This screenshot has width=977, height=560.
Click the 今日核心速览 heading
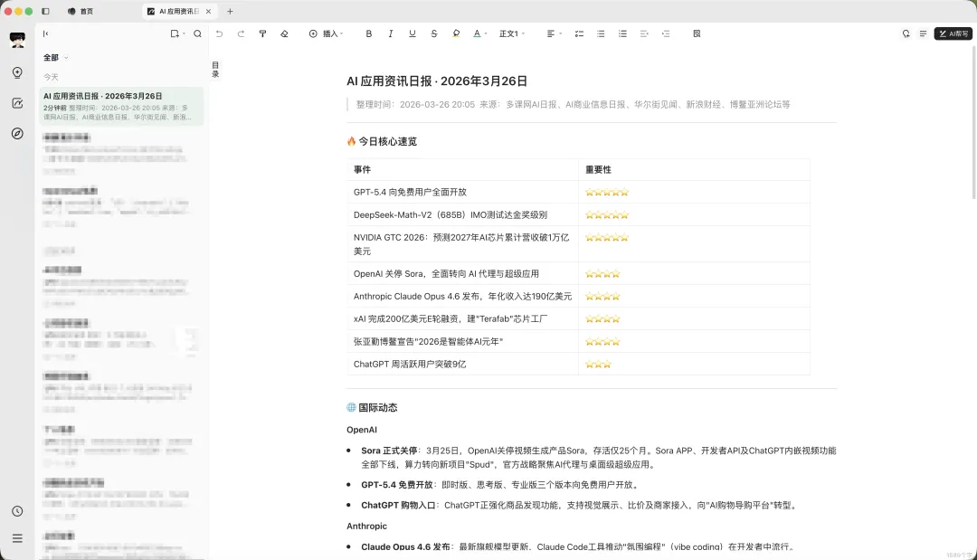382,141
